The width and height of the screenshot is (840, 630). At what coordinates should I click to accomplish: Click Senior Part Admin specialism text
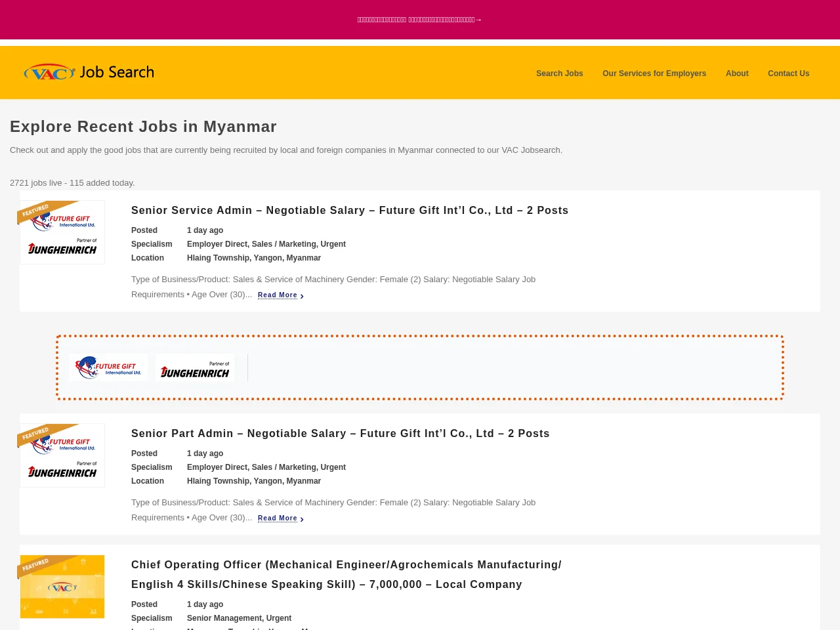coord(266,467)
